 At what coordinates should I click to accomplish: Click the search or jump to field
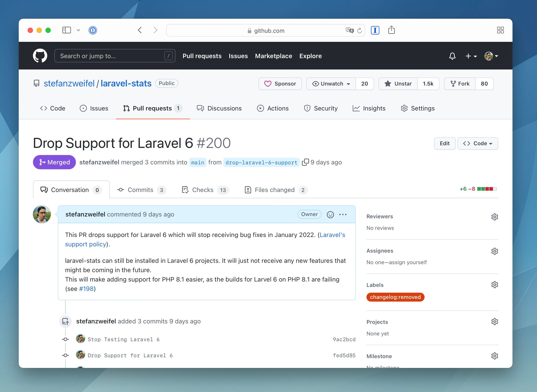pos(115,55)
